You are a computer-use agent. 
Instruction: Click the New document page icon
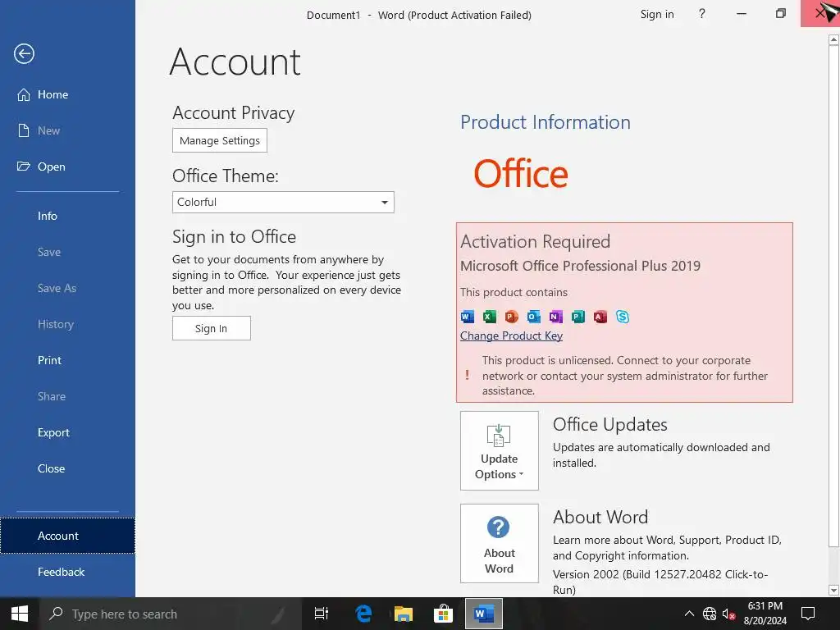[24, 130]
